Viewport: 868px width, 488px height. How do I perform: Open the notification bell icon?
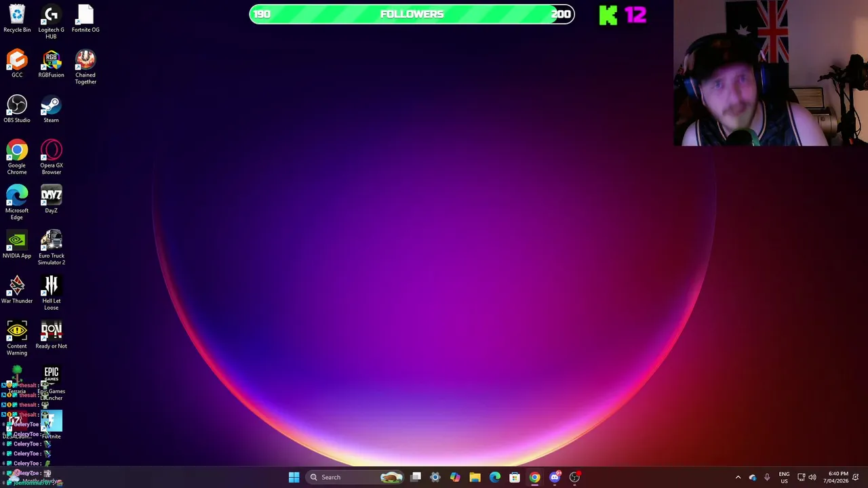(x=856, y=477)
